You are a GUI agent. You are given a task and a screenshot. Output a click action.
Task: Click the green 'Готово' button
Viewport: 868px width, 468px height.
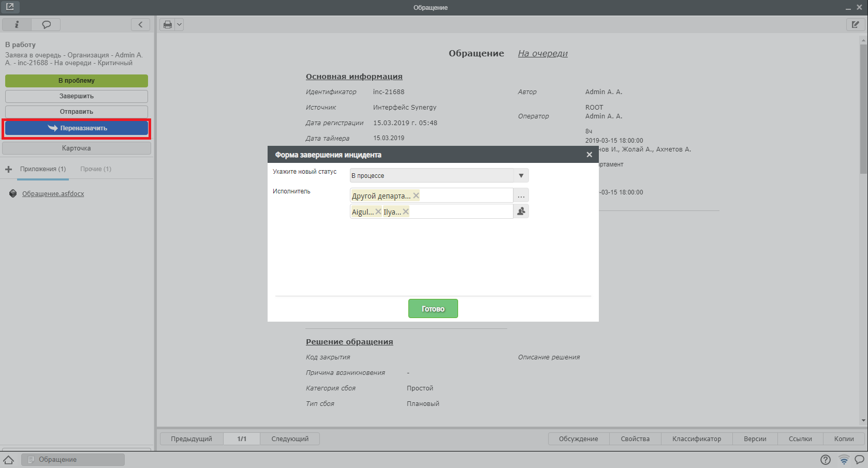coord(433,309)
